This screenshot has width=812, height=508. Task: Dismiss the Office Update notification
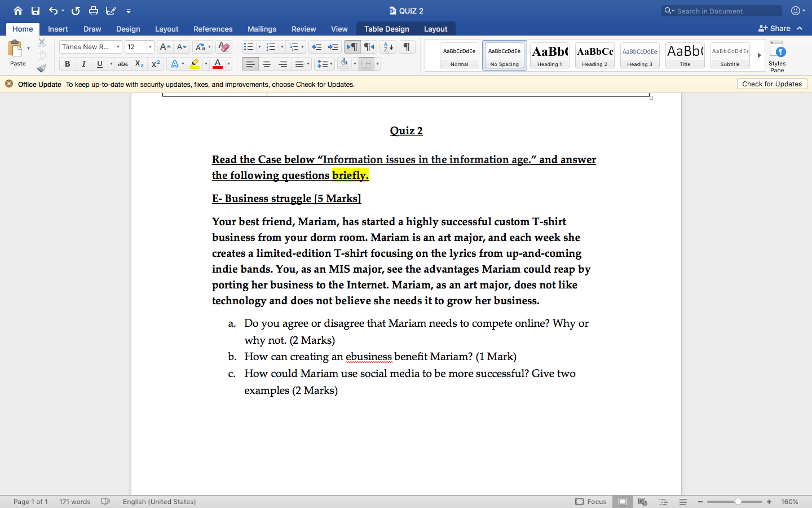tap(9, 84)
